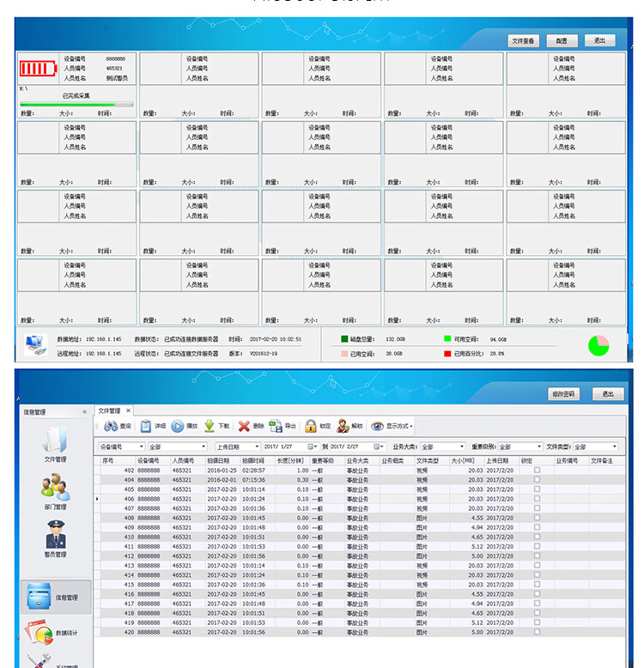Collapse the 信息管理 sidebar with double chevron
644x668 pixels.
[85, 411]
